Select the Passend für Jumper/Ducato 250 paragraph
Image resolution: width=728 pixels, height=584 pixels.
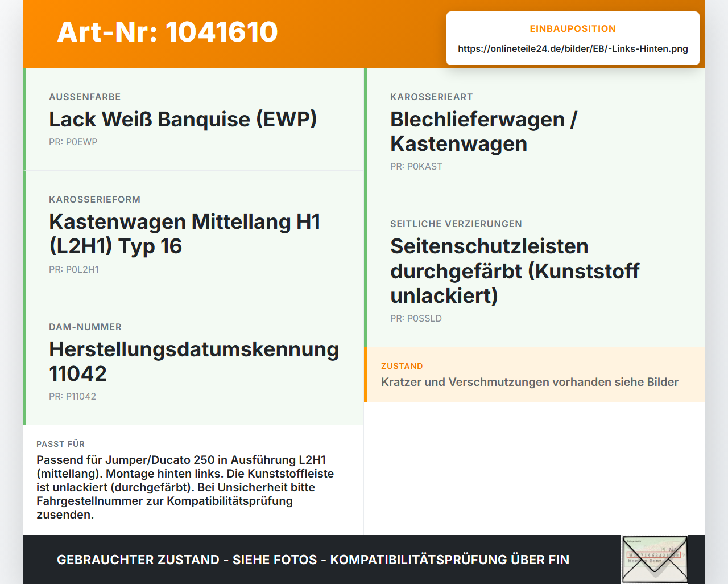point(185,487)
